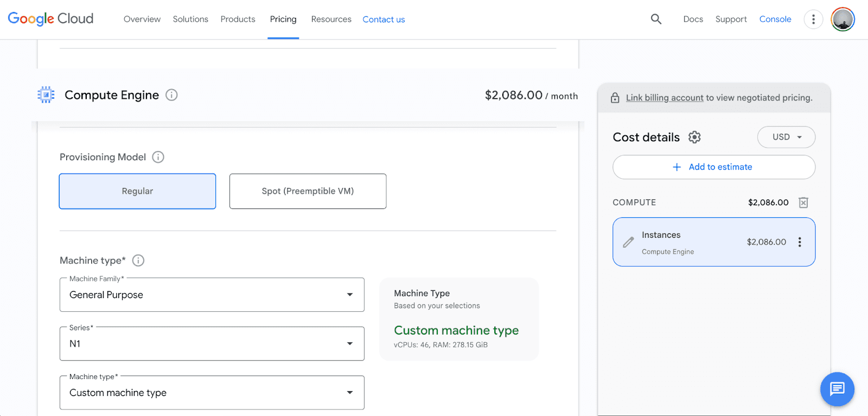Viewport: 868px width, 416px height.
Task: Click the Add to estimate button
Action: point(713,167)
